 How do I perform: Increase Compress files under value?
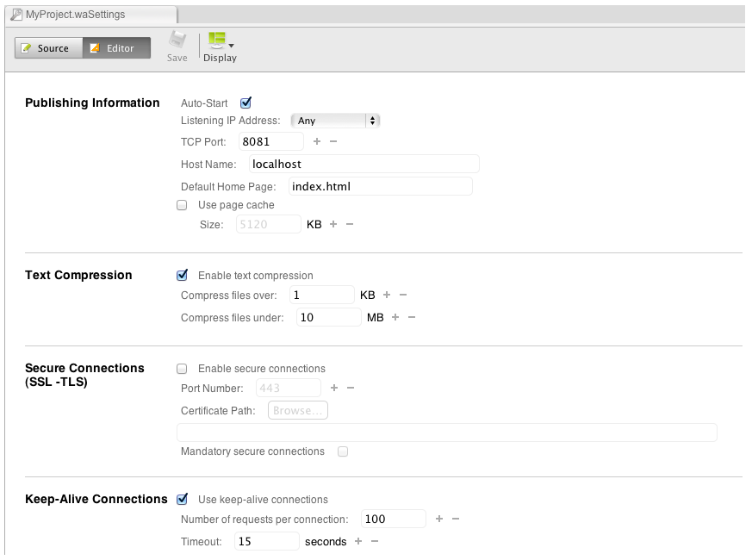395,317
